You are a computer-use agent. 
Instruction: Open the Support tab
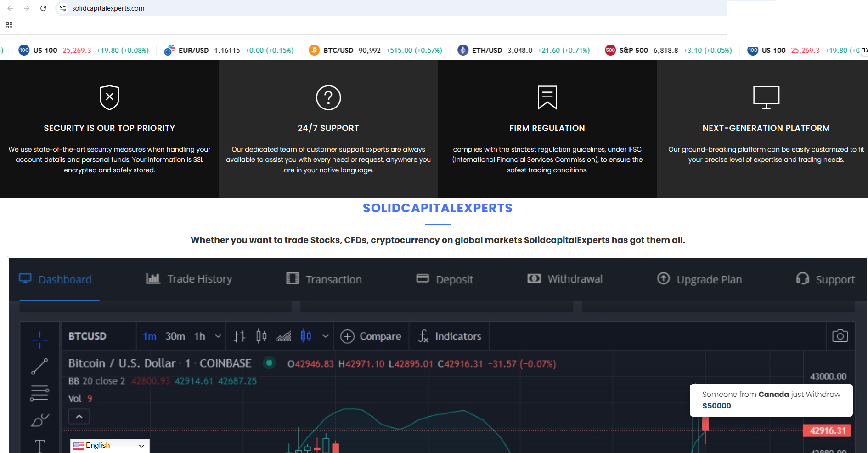click(825, 279)
